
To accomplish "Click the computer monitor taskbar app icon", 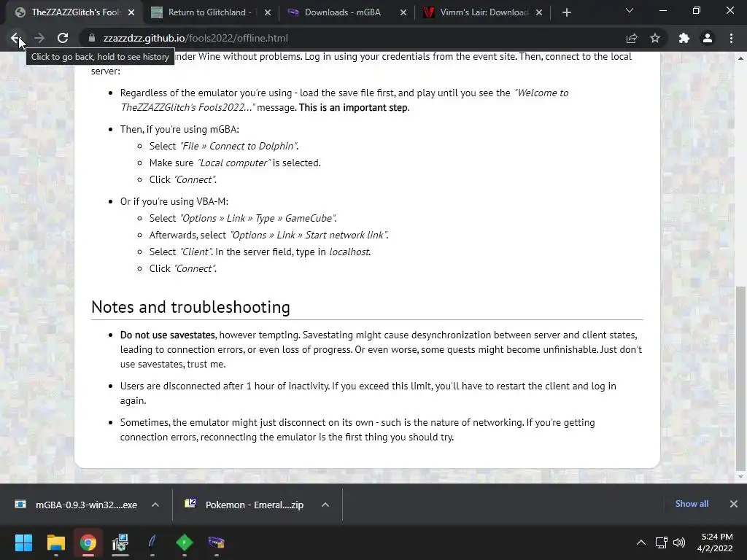I will (x=120, y=542).
